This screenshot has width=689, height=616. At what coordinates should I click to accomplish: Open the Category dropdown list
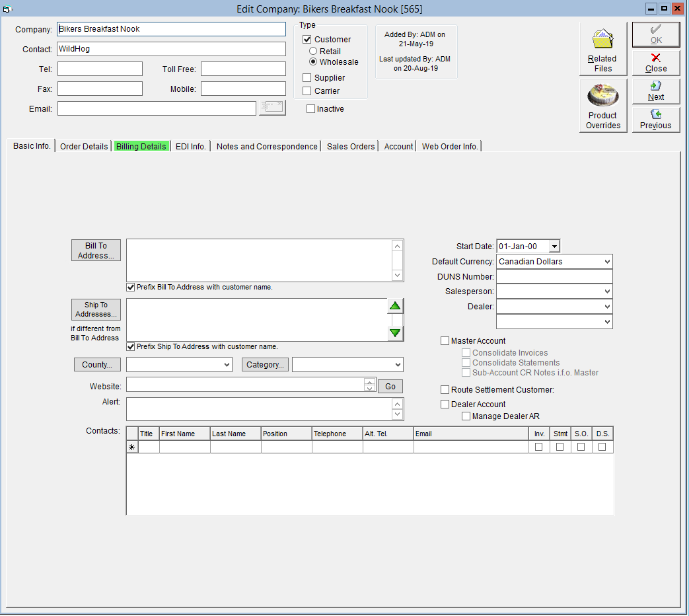pyautogui.click(x=397, y=364)
